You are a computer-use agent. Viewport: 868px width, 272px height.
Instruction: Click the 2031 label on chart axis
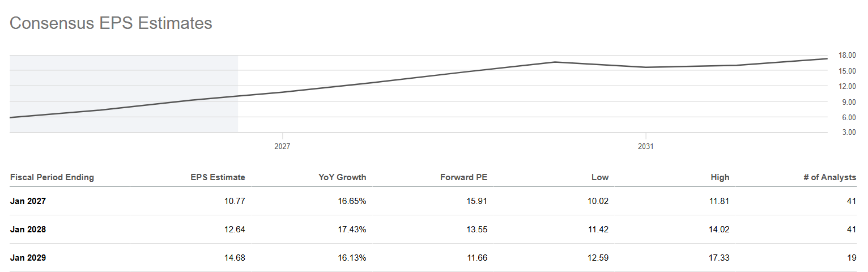tap(645, 146)
